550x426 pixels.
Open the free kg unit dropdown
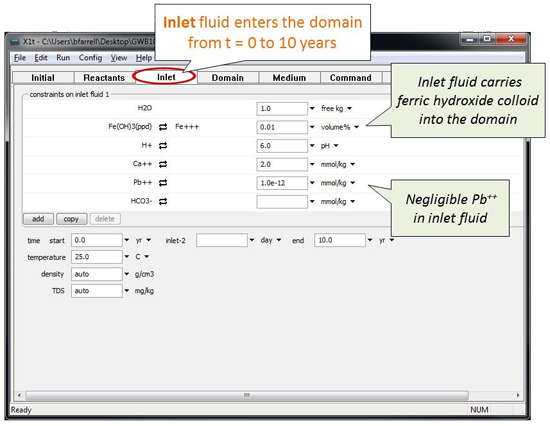tap(349, 108)
